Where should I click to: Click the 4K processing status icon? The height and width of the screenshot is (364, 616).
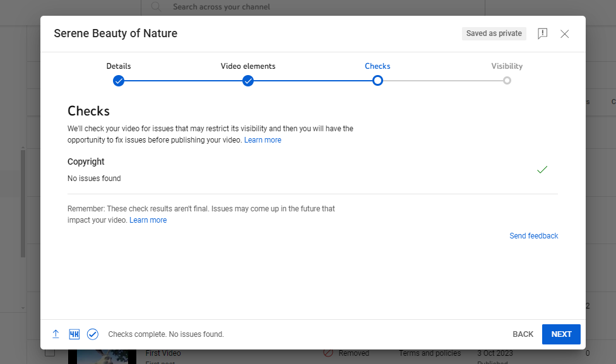[74, 334]
